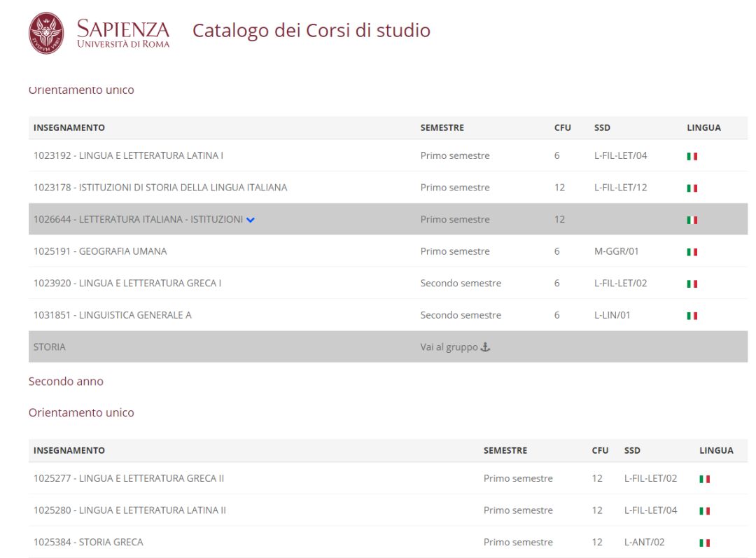Click Italian flag for Lingua e Letteratura Greca II
756x558 pixels.
[704, 479]
